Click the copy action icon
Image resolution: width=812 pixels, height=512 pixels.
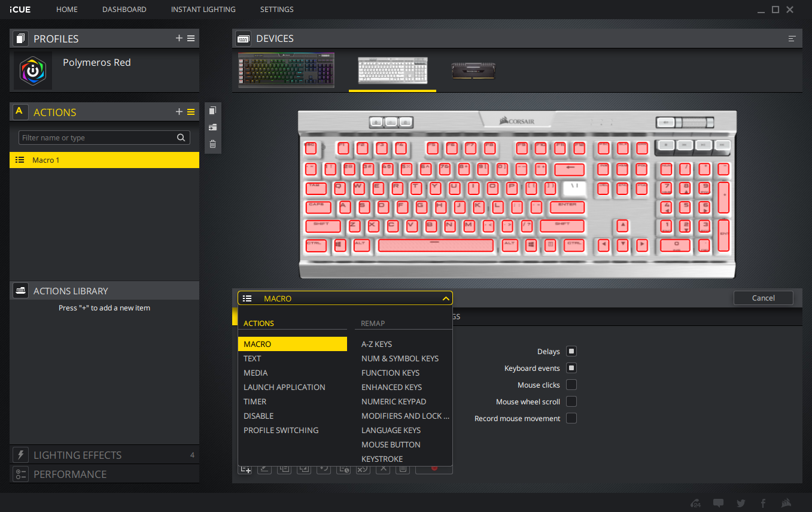click(212, 111)
